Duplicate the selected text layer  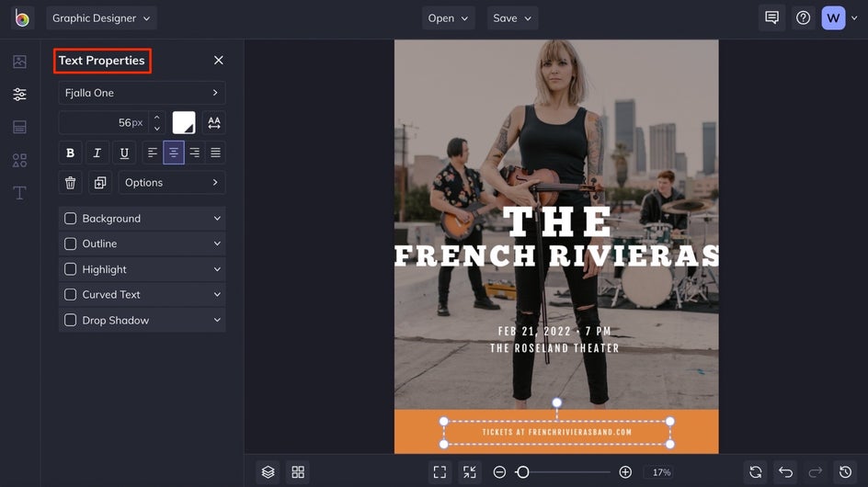(100, 183)
